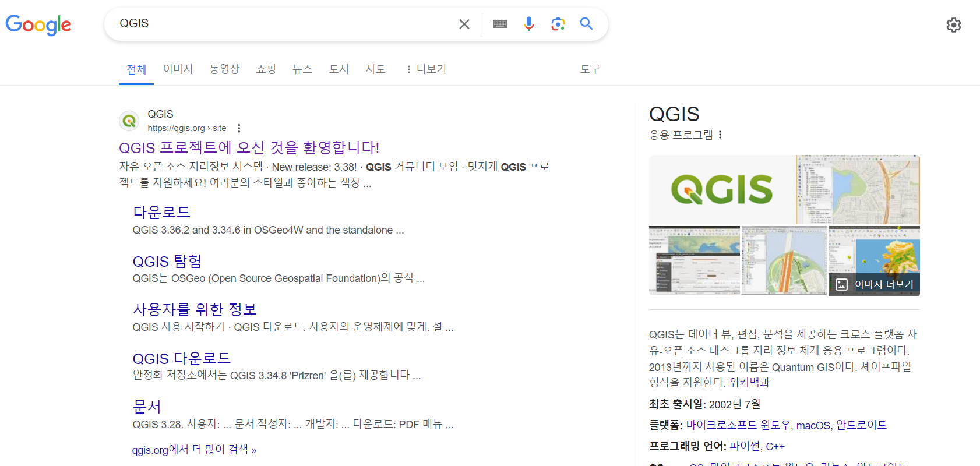The image size is (980, 466).
Task: Open QGIS 프로젝트에 오신 것을 환영합니다 result
Action: [249, 147]
